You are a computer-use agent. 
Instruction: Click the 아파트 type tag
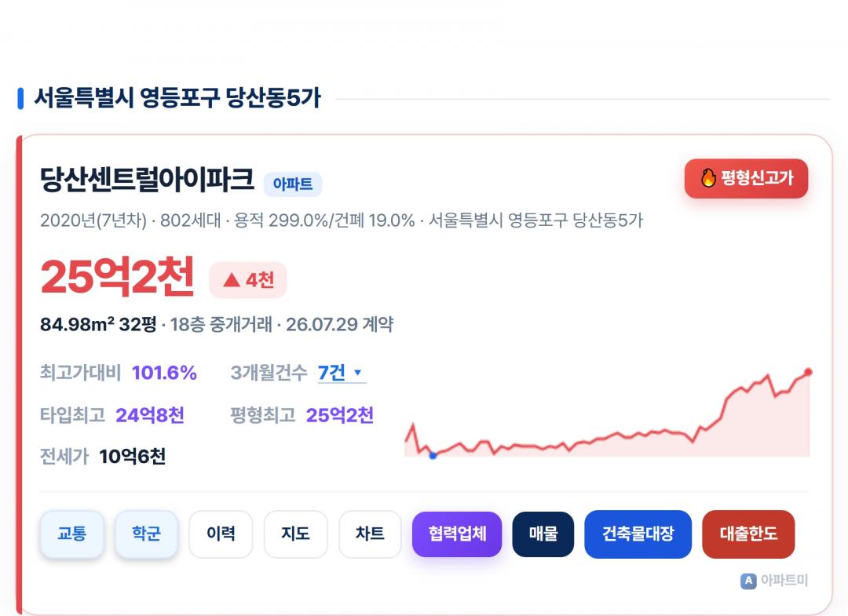pos(293,184)
